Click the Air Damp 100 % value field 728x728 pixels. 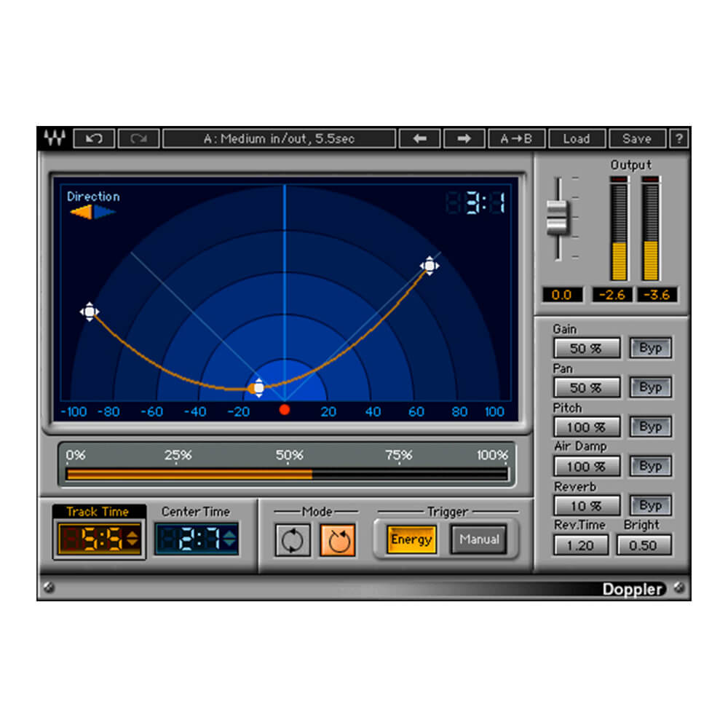[587, 467]
